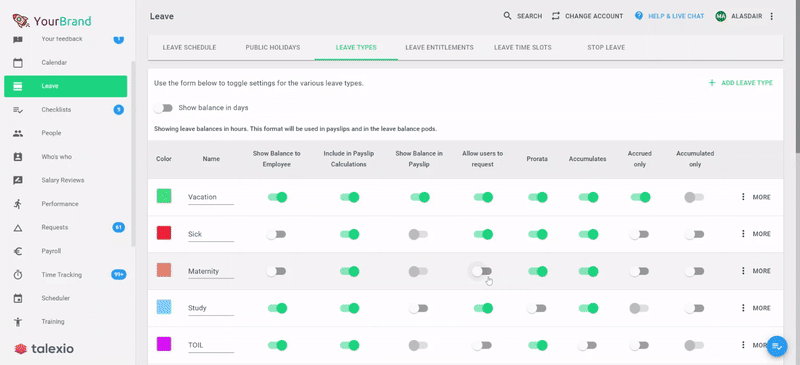Open MORE menu for Maternity
This screenshot has height=365, width=800.
[x=755, y=271]
